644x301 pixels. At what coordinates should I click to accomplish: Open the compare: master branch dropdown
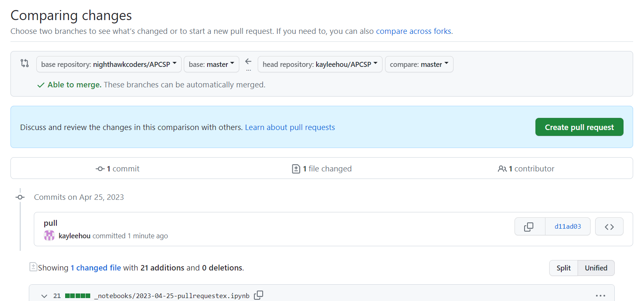[x=419, y=64]
